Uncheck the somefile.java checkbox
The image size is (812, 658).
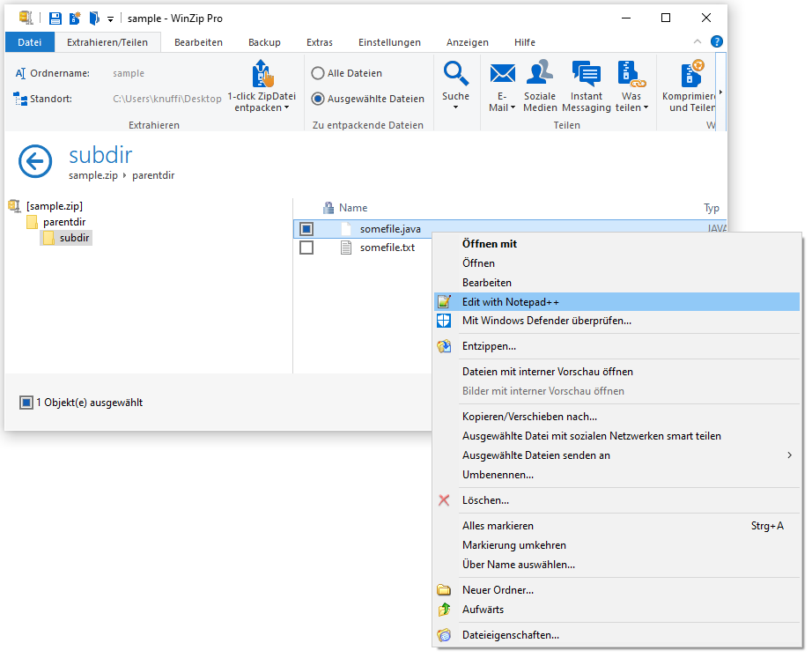(x=306, y=228)
